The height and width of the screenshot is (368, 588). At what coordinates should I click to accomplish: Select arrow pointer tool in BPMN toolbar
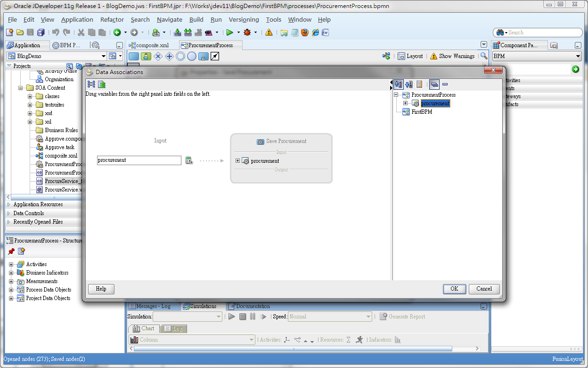coord(214,56)
